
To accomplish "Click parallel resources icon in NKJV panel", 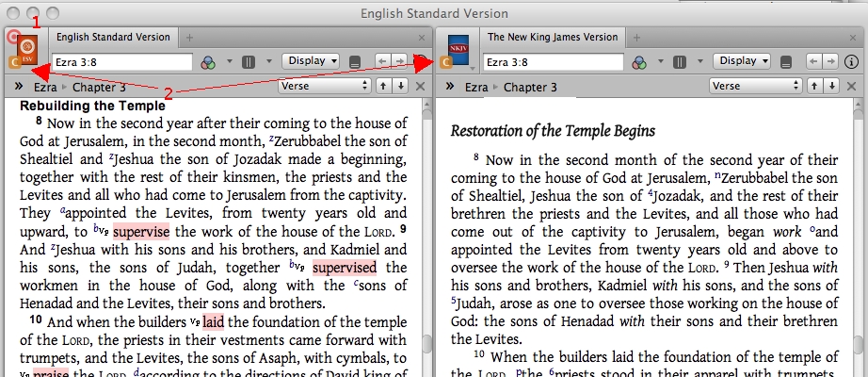I will [680, 62].
